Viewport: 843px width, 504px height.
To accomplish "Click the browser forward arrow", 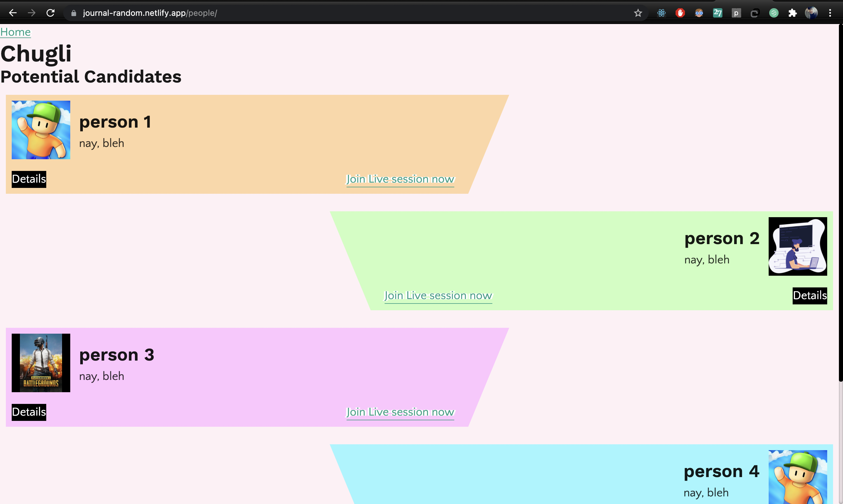I will tap(32, 13).
